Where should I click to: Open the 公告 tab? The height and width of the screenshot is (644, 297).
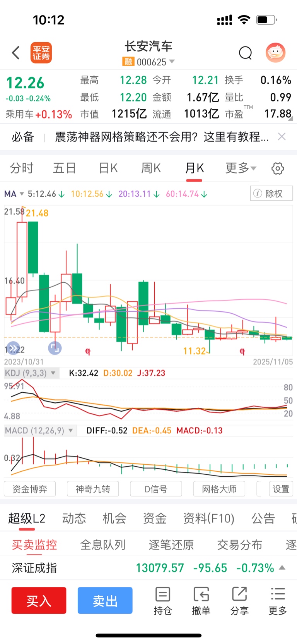coord(263,518)
